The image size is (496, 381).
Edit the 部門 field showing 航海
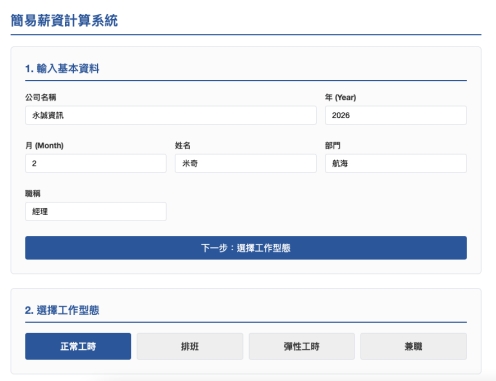396,163
